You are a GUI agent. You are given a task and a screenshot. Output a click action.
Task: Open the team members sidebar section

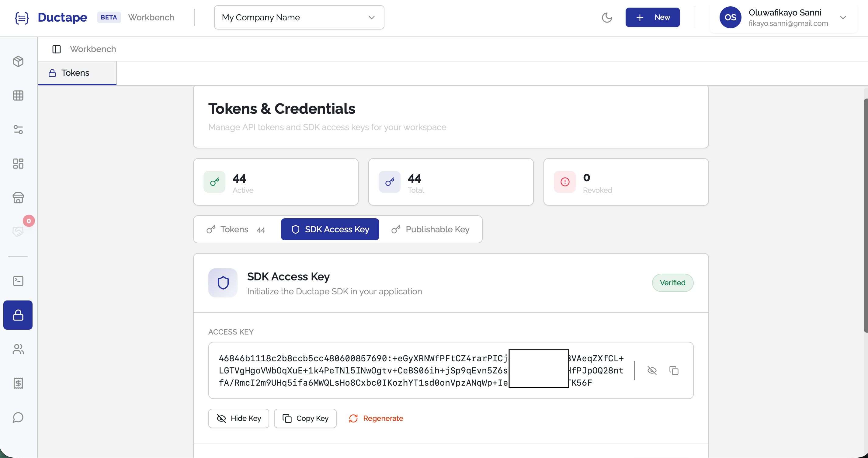click(x=18, y=349)
